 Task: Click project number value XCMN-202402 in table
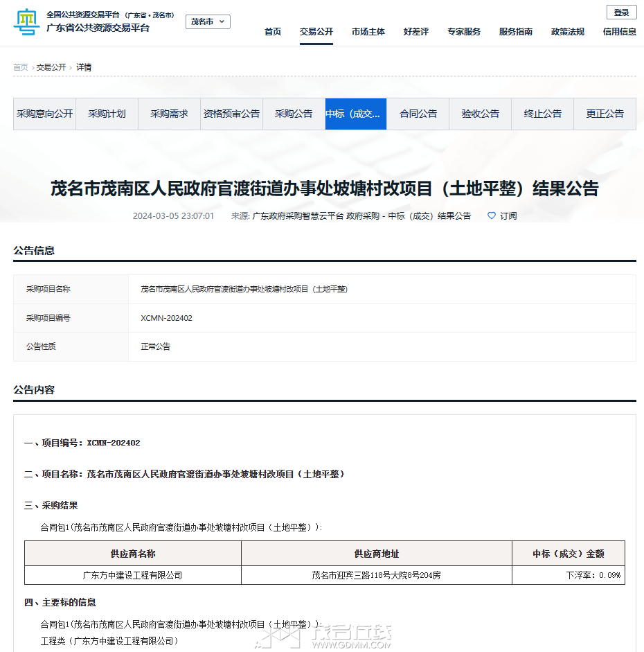point(166,318)
